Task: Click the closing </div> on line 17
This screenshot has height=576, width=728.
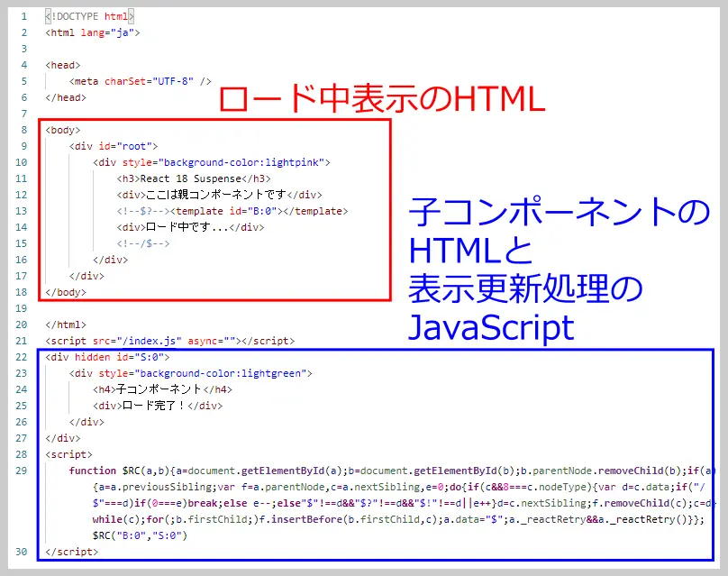Action: [86, 277]
